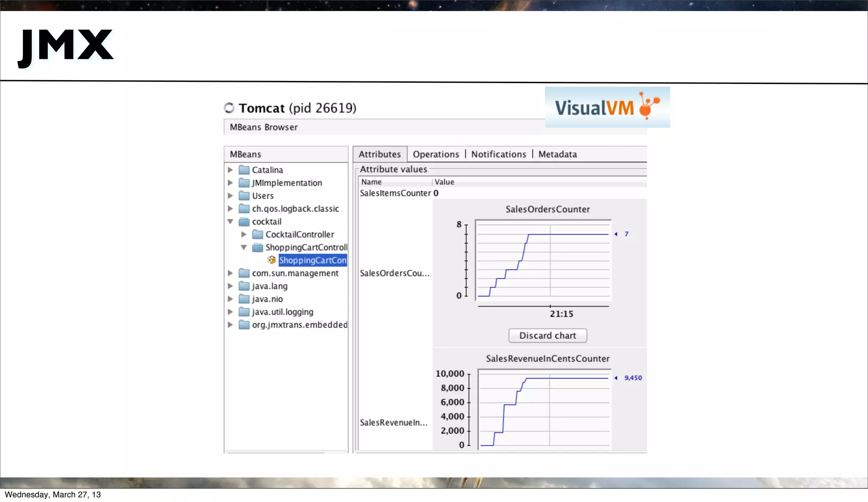Switch to the Metadata tab
The image size is (868, 502).
[557, 154]
